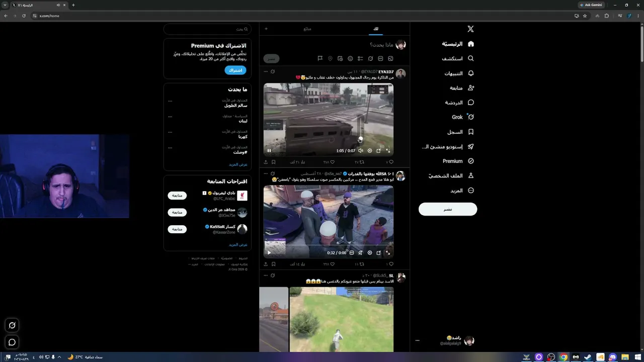Open Premium in the sidebar
Image resolution: width=644 pixels, height=362 pixels.
pyautogui.click(x=458, y=161)
